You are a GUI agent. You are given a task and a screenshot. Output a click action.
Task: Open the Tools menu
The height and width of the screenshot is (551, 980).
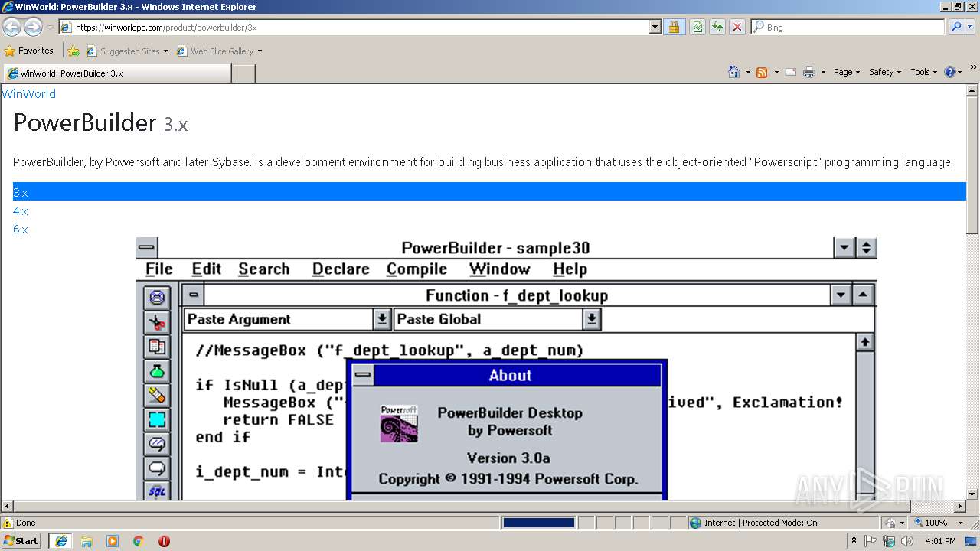coord(923,72)
